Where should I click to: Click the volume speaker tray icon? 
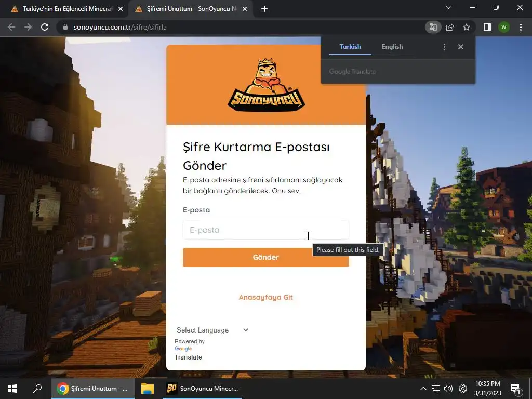pos(448,389)
